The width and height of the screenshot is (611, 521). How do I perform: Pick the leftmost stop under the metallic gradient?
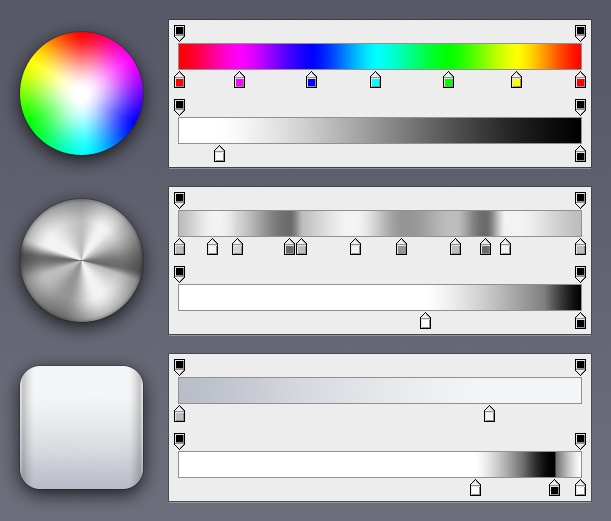[179, 247]
